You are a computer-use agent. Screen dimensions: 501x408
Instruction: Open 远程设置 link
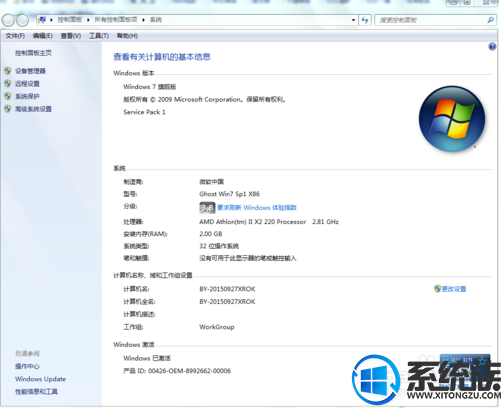coord(27,84)
